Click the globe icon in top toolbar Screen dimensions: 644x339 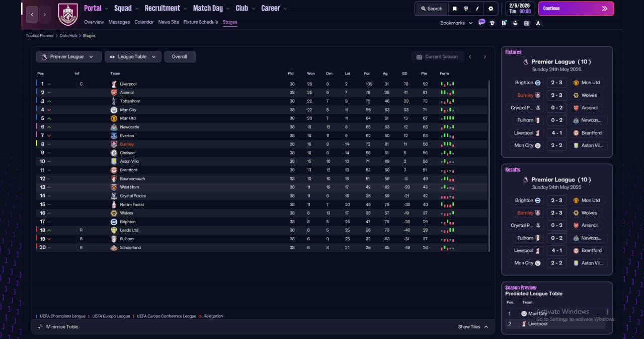coord(466,9)
